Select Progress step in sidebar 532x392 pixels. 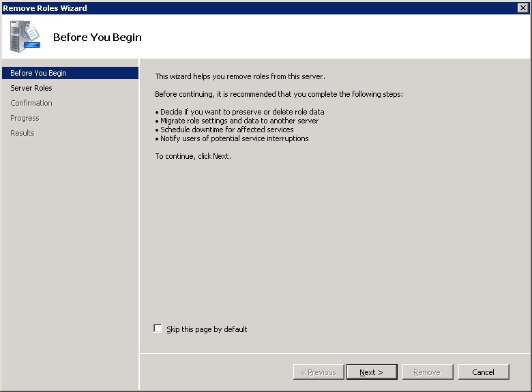point(25,118)
